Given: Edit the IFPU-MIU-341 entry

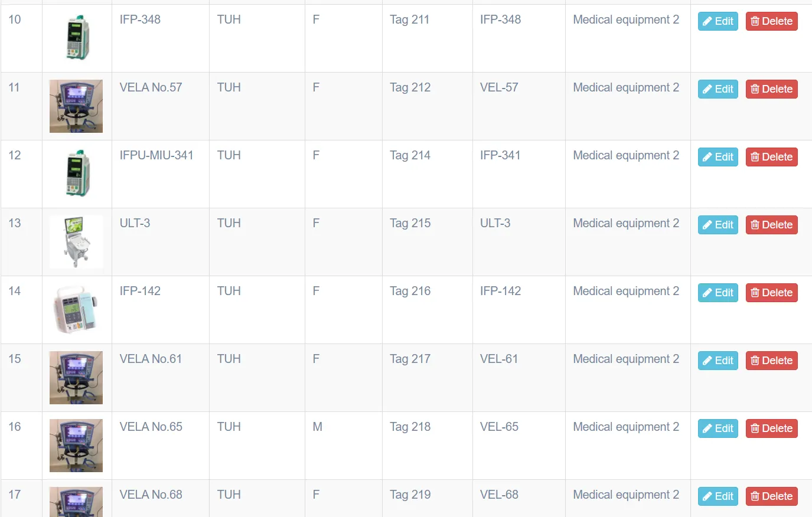Looking at the screenshot, I should (x=718, y=157).
